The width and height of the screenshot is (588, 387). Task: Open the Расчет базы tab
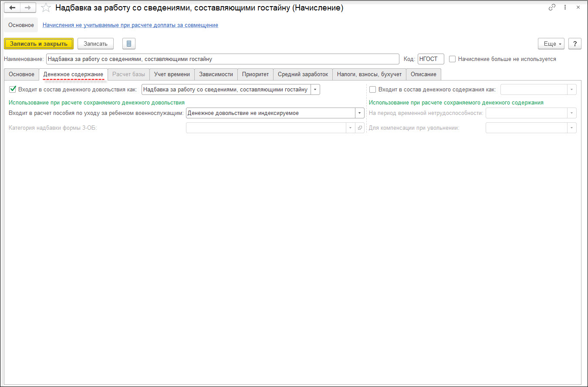(x=128, y=74)
